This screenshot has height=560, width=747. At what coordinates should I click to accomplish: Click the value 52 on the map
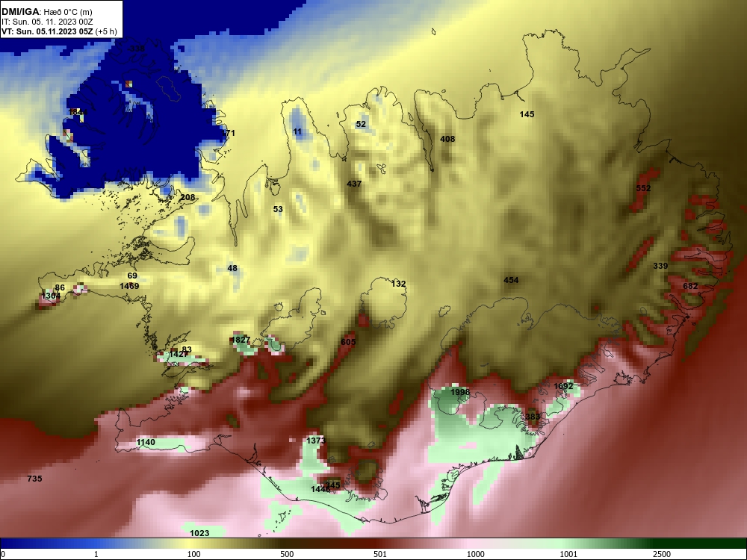pyautogui.click(x=361, y=124)
